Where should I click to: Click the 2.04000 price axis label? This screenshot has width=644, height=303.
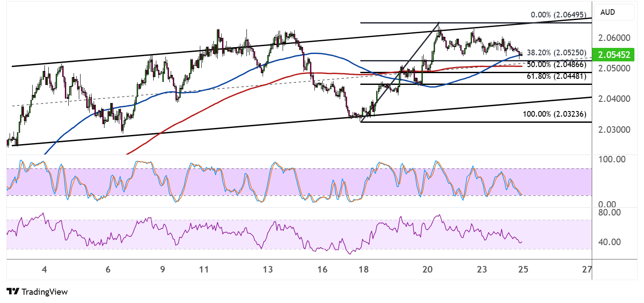tap(614, 99)
